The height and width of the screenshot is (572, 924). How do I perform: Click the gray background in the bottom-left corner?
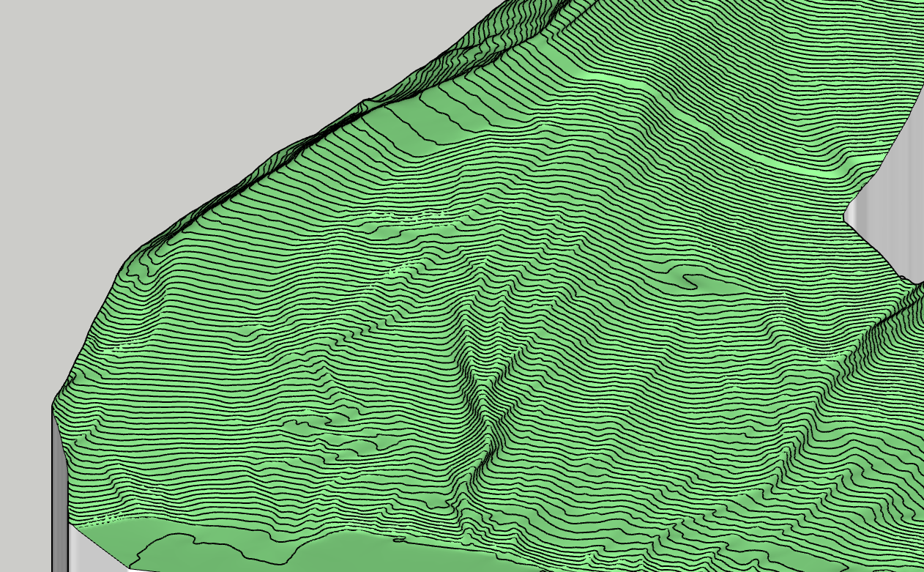coord(22,513)
